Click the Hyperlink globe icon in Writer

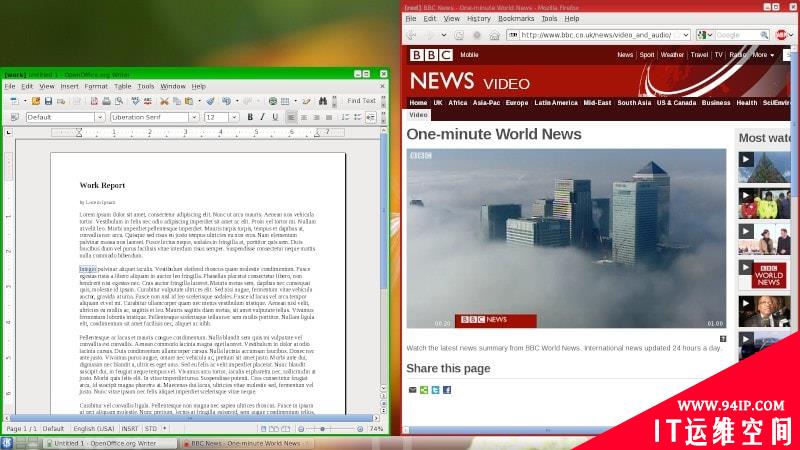pos(273,101)
